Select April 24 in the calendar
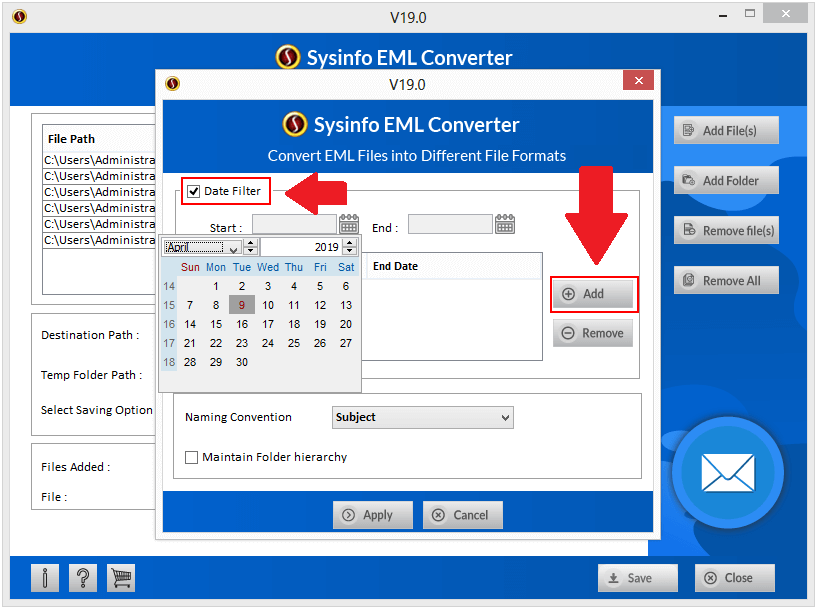 click(x=268, y=343)
